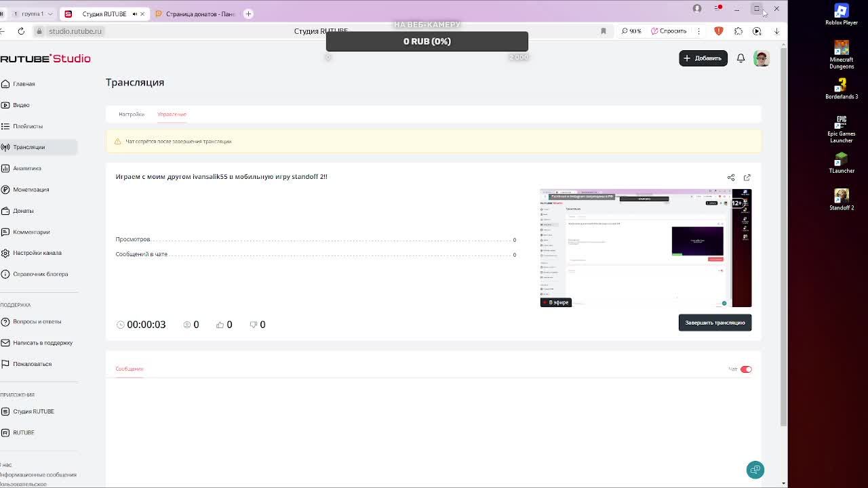Viewport: 868px width, 488px height.
Task: Open Standoff 2 desktop shortcut
Action: click(x=842, y=200)
